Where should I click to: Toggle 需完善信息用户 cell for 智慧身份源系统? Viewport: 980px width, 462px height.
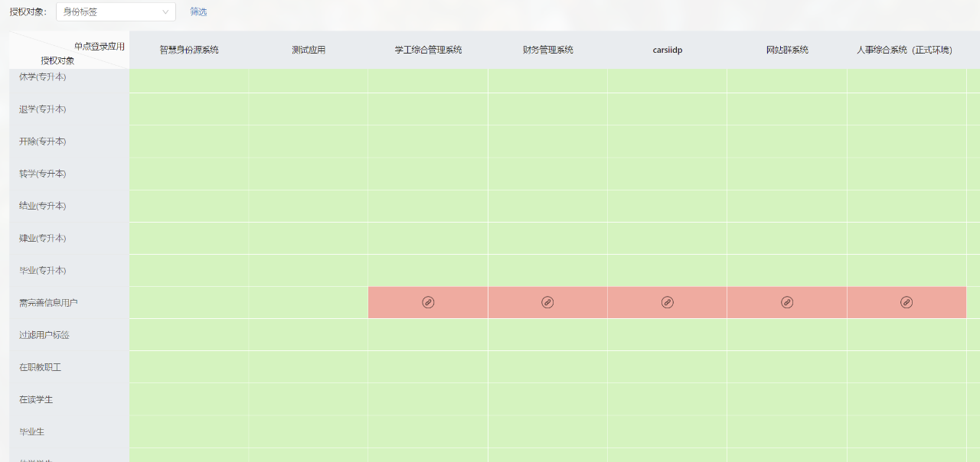(x=189, y=303)
